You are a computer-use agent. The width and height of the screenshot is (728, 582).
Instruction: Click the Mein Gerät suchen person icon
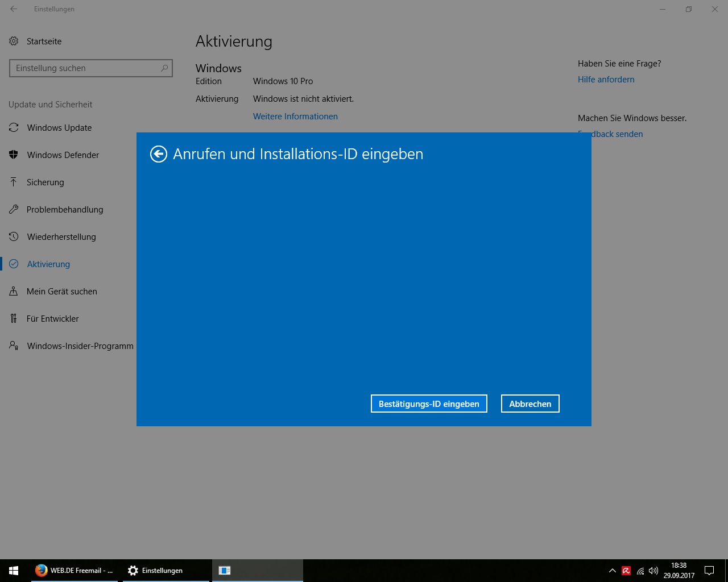[x=14, y=291]
